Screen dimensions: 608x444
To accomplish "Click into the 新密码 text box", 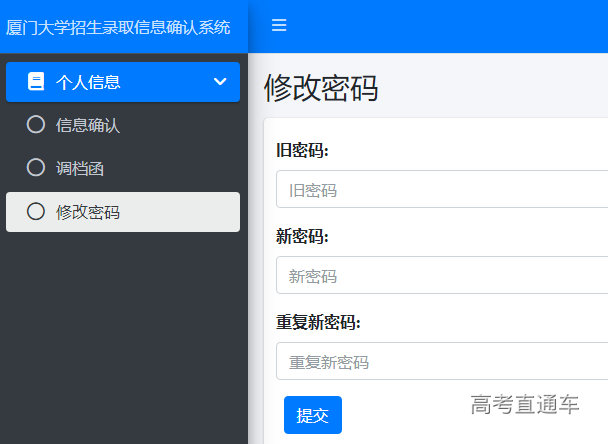I will click(x=442, y=276).
